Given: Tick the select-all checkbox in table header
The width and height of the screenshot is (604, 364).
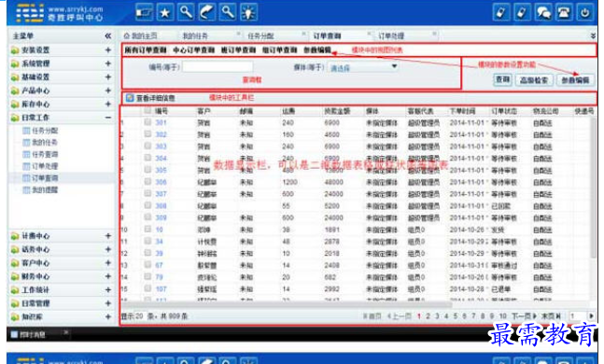Looking at the screenshot, I should [147, 110].
